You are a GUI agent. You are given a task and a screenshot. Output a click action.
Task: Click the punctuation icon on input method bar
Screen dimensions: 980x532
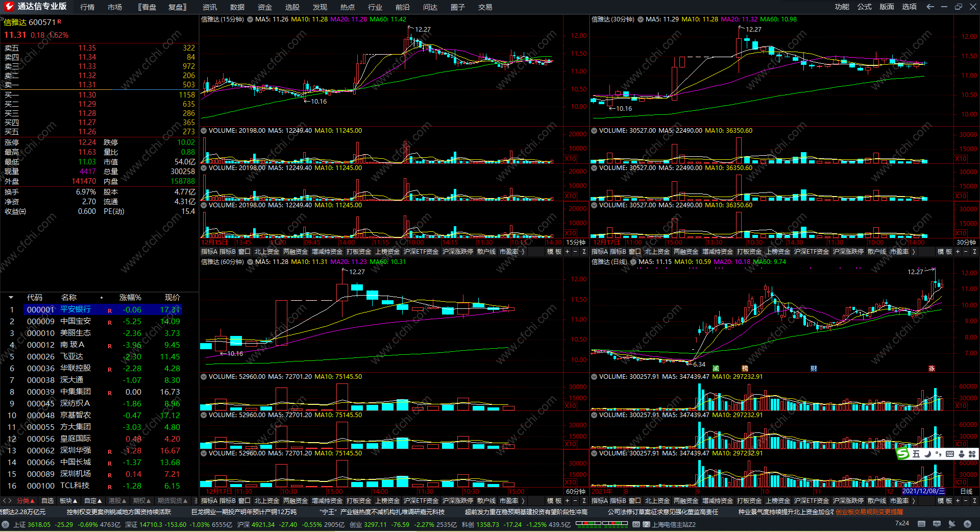coord(938,454)
